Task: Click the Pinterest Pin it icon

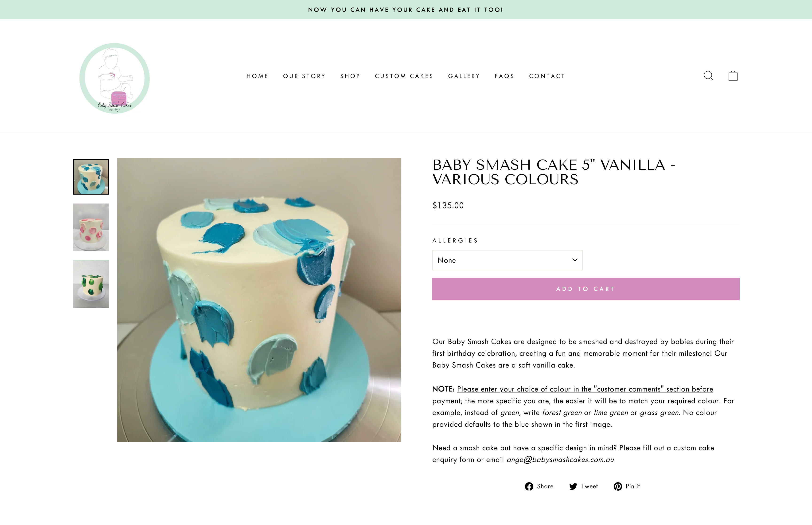Action: tap(618, 486)
